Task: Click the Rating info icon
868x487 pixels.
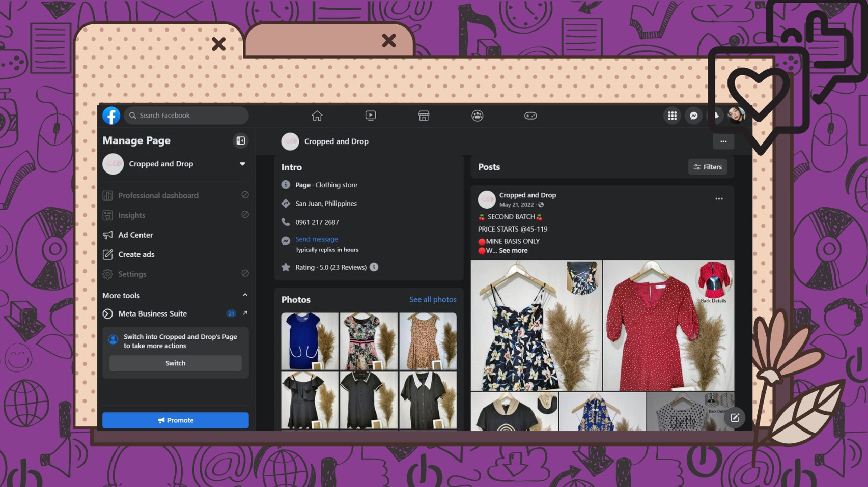Action: pos(374,267)
